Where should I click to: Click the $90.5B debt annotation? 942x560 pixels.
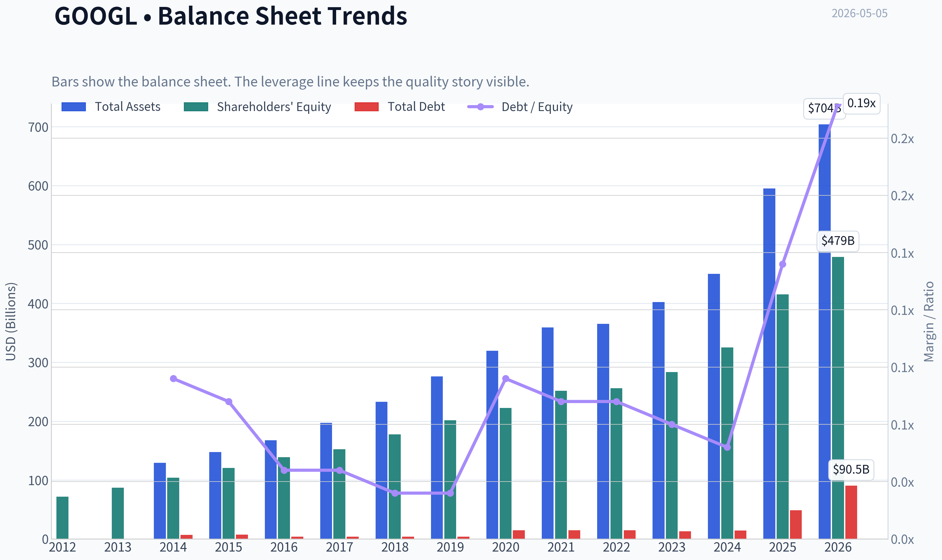851,470
